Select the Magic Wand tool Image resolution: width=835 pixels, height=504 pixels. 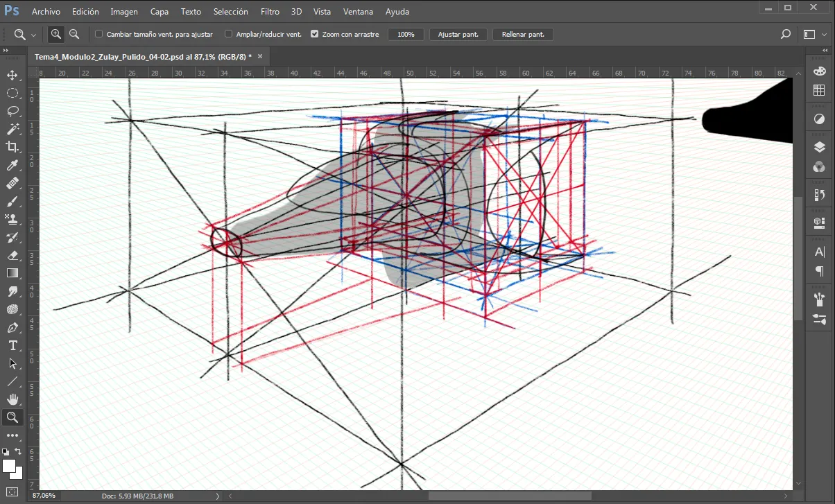click(12, 129)
